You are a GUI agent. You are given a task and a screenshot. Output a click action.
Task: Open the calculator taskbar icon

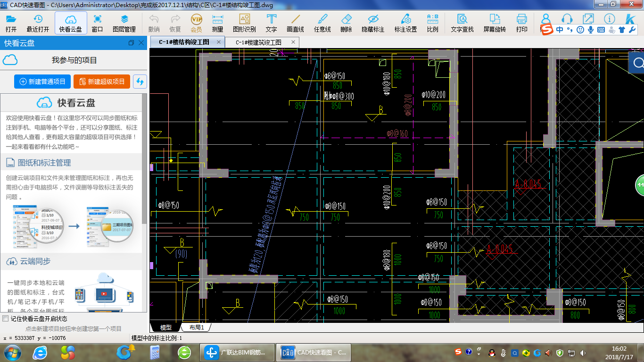click(x=155, y=352)
